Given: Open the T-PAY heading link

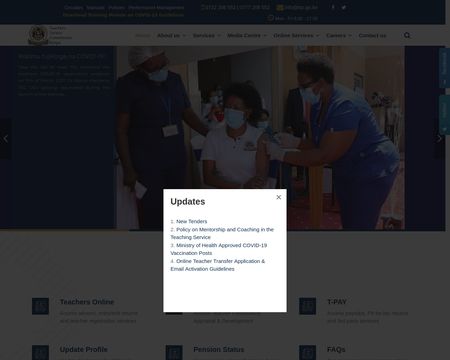Looking at the screenshot, I should coord(337,302).
